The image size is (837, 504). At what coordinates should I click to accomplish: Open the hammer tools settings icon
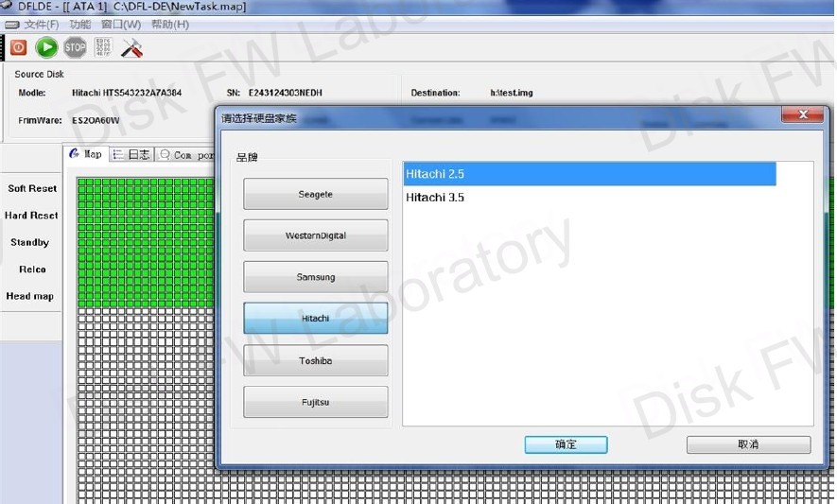tap(131, 48)
